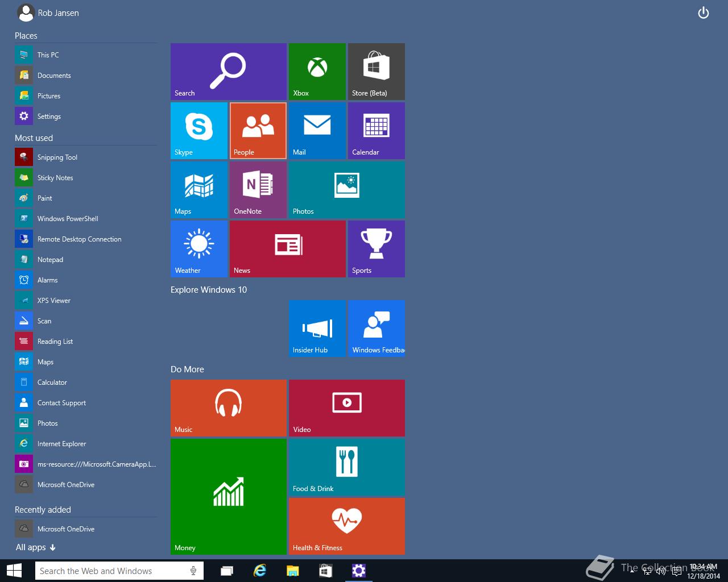
Task: Click the Settings gear on the taskbar
Action: click(x=359, y=571)
